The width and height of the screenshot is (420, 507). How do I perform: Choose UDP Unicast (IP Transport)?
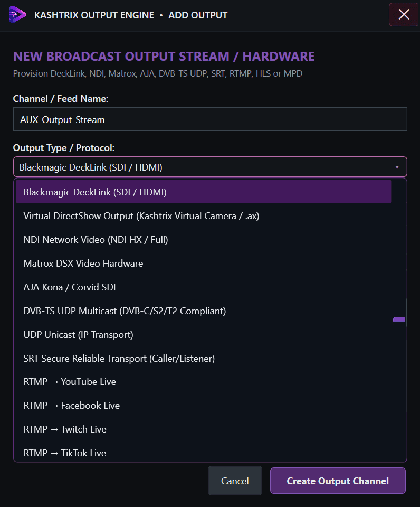(204, 335)
